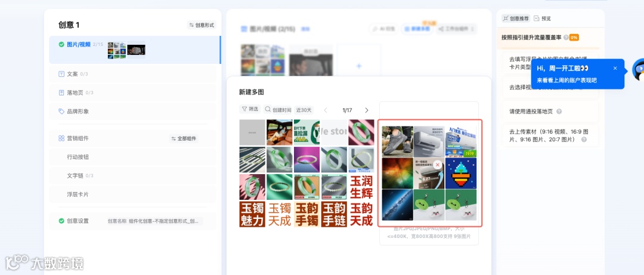
Task: Click the video thumbnail in sidebar
Action: [x=137, y=50]
